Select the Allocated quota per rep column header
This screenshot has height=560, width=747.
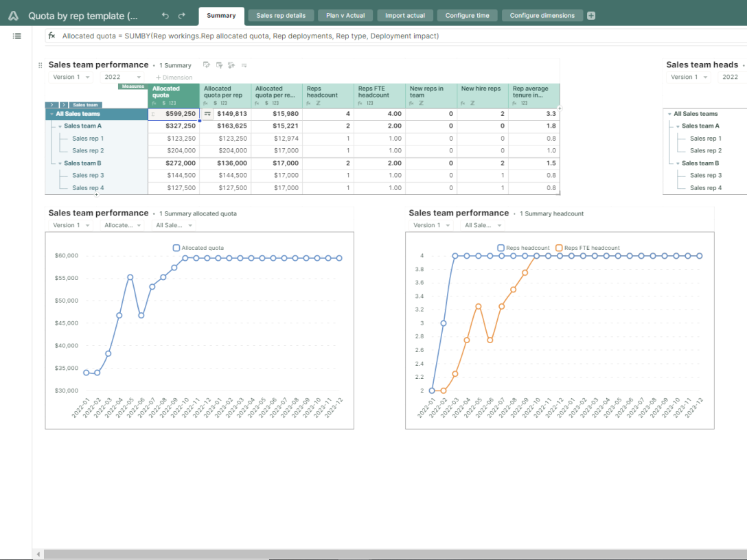click(225, 91)
